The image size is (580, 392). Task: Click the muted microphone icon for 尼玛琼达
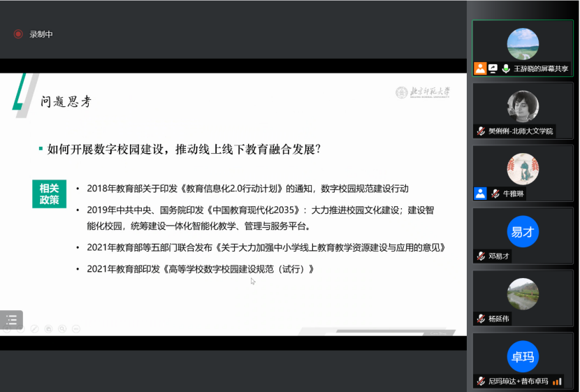(481, 382)
